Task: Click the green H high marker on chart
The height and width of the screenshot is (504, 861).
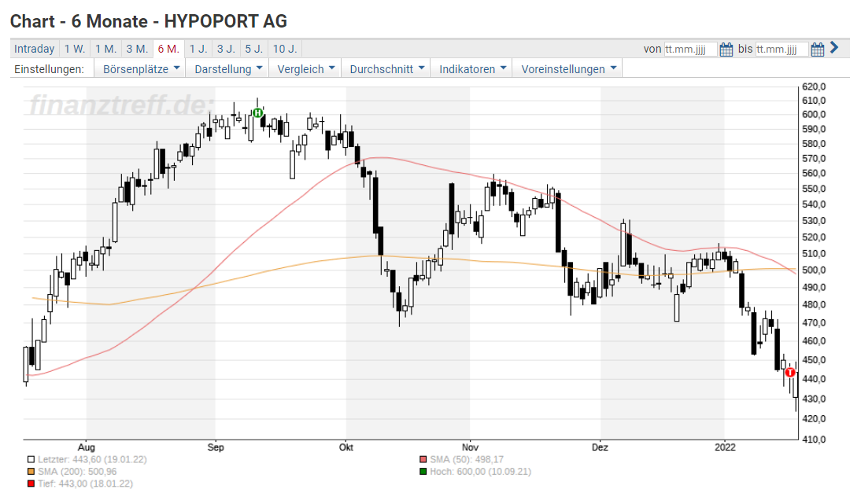Action: 257,113
